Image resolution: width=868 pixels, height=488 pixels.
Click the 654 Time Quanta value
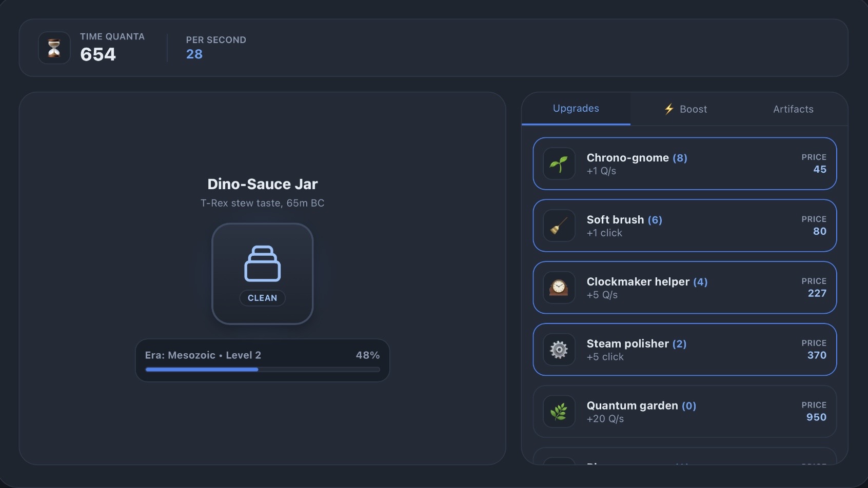click(98, 54)
